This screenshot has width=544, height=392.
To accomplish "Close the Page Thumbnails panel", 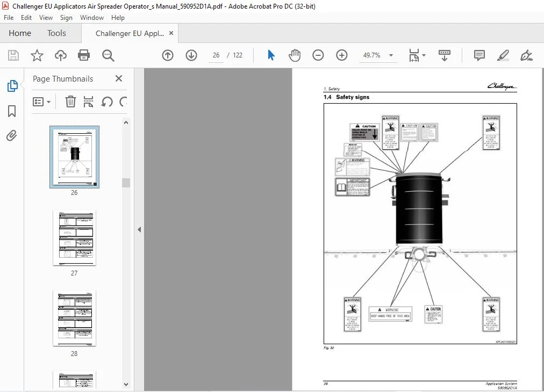I will tap(119, 79).
